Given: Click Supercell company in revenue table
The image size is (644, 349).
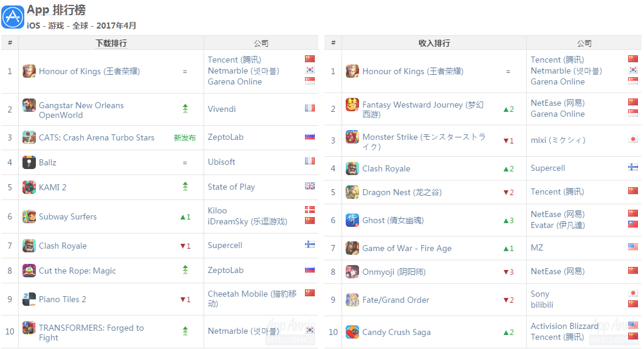Looking at the screenshot, I should 547,168.
